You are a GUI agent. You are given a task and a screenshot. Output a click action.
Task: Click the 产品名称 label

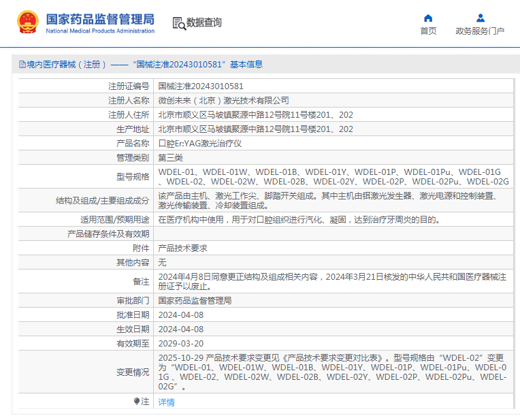point(133,144)
